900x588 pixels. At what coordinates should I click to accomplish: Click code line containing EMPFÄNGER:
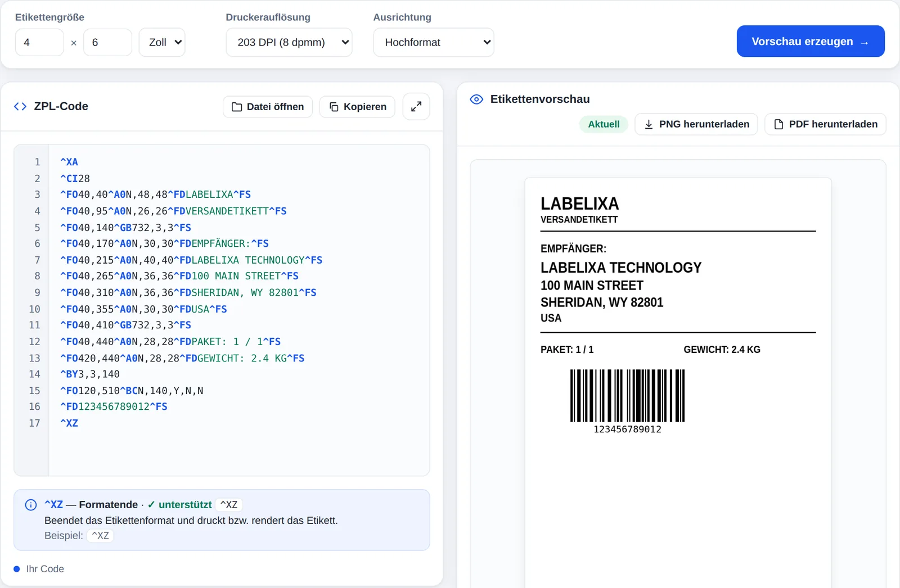click(x=164, y=243)
